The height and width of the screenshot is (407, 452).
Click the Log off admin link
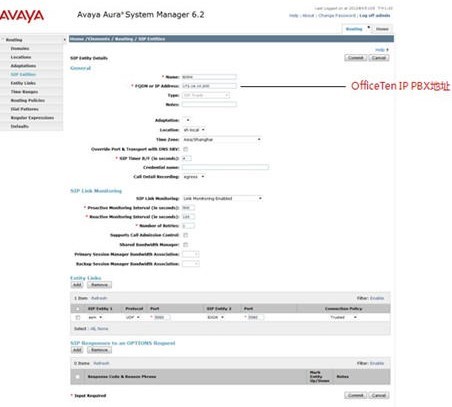click(375, 16)
